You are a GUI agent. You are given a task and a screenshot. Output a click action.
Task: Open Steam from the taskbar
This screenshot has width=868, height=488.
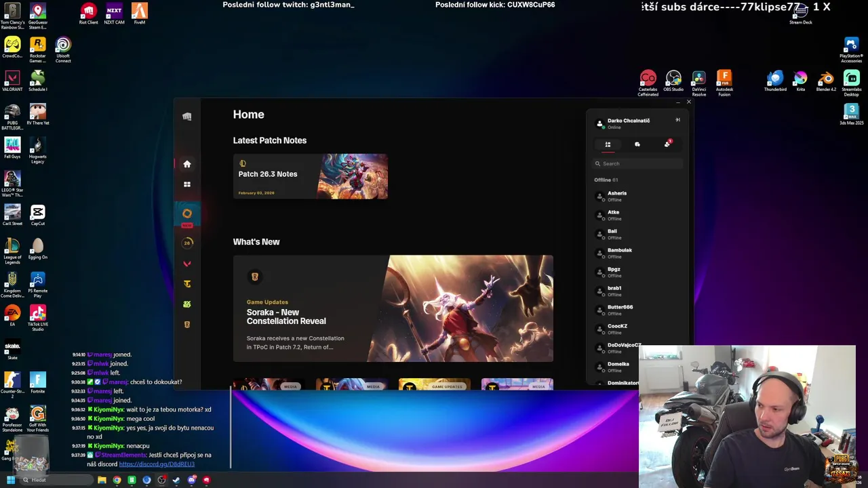click(176, 480)
